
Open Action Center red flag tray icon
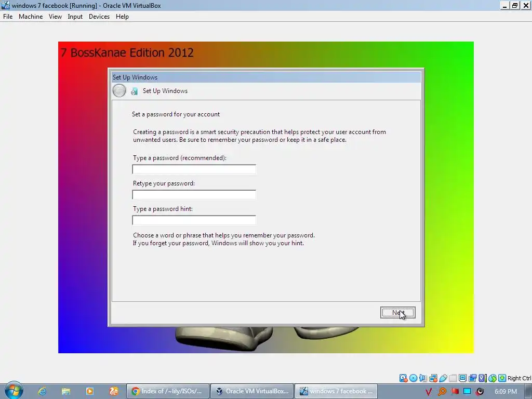pyautogui.click(x=455, y=391)
